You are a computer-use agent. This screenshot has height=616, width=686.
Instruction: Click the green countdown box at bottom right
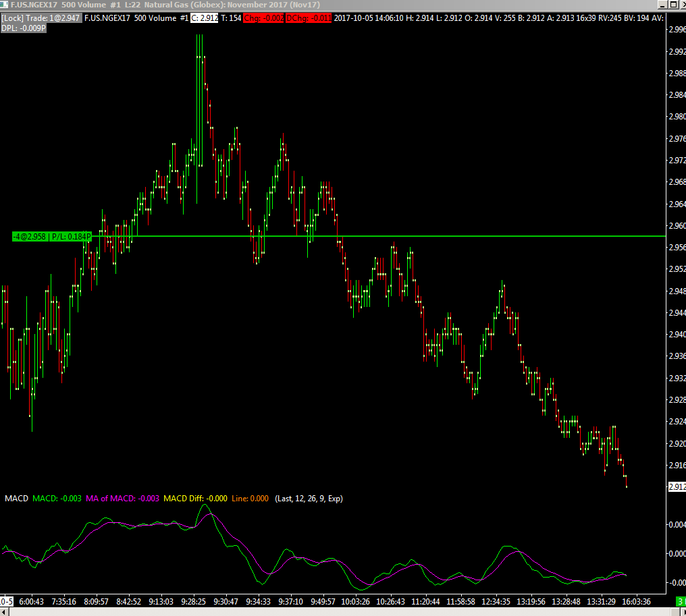coord(681,602)
